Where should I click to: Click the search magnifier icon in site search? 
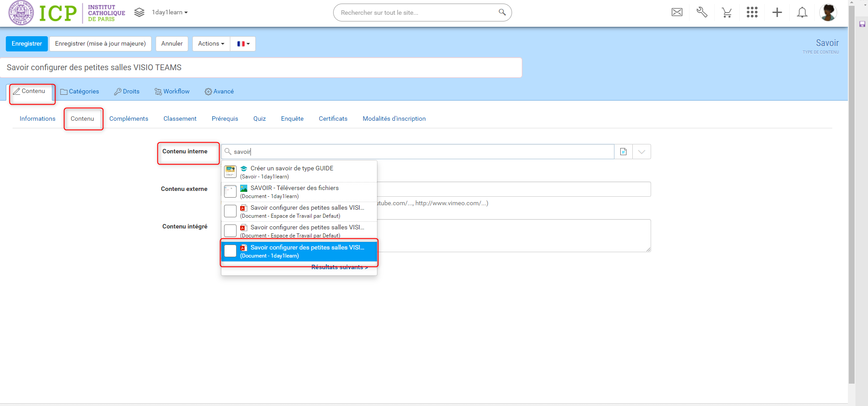pos(502,13)
